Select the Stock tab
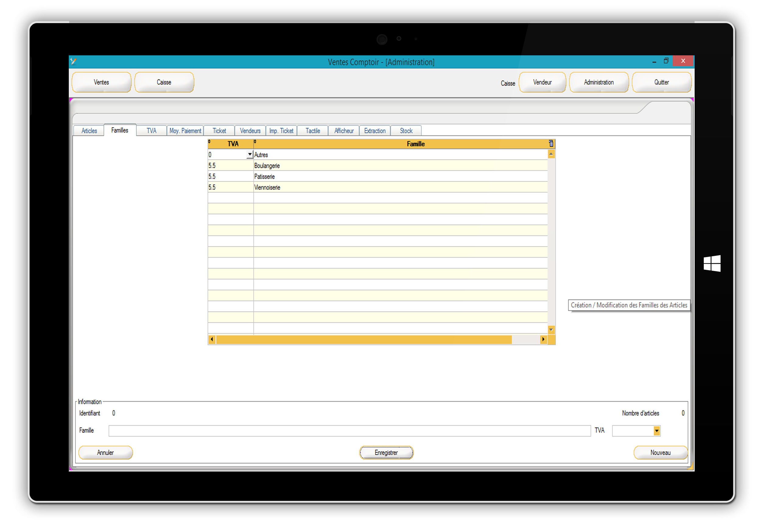Image resolution: width=761 pixels, height=532 pixels. (x=406, y=131)
